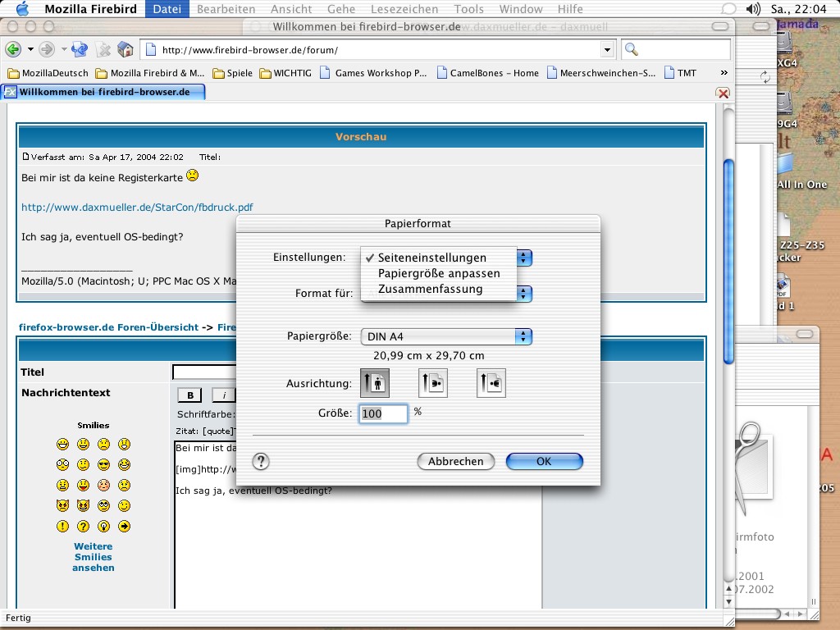Insert the first grinning smiley
This screenshot has height=630, width=840.
62,444
